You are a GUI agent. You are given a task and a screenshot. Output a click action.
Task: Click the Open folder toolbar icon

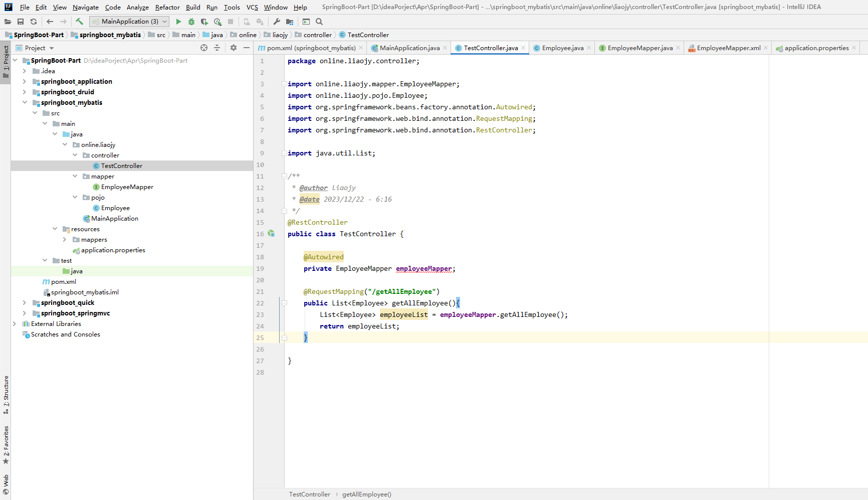8,22
